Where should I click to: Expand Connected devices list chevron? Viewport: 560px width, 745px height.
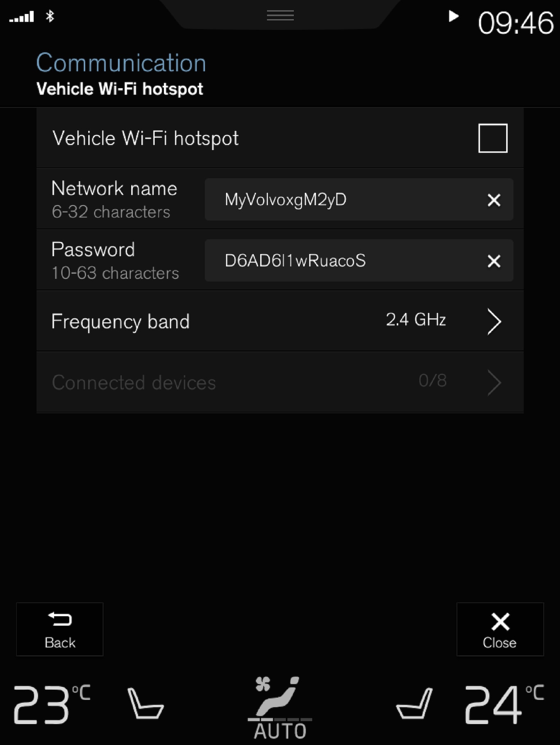pos(494,383)
